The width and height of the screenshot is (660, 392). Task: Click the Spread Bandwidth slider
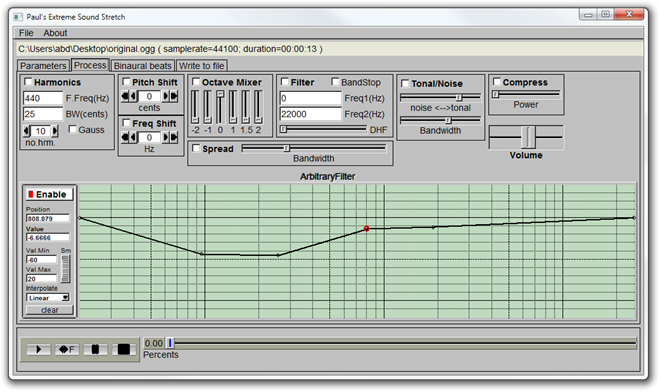coord(314,148)
